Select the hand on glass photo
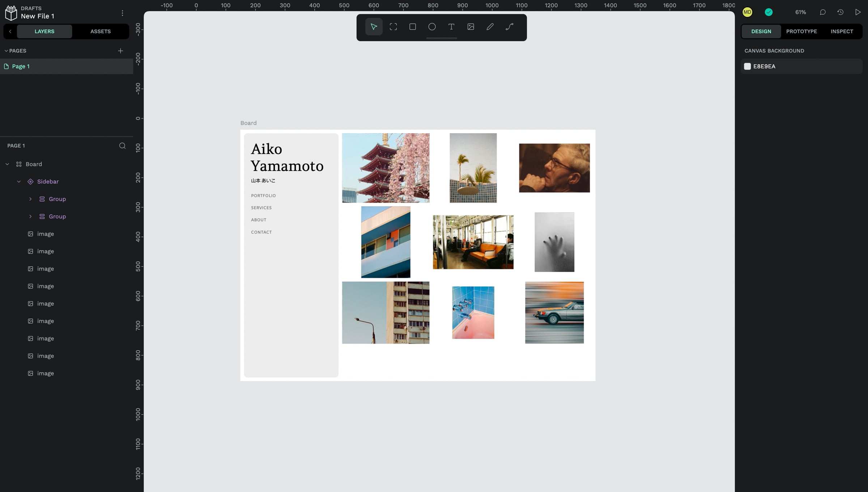Image resolution: width=868 pixels, height=492 pixels. (554, 242)
